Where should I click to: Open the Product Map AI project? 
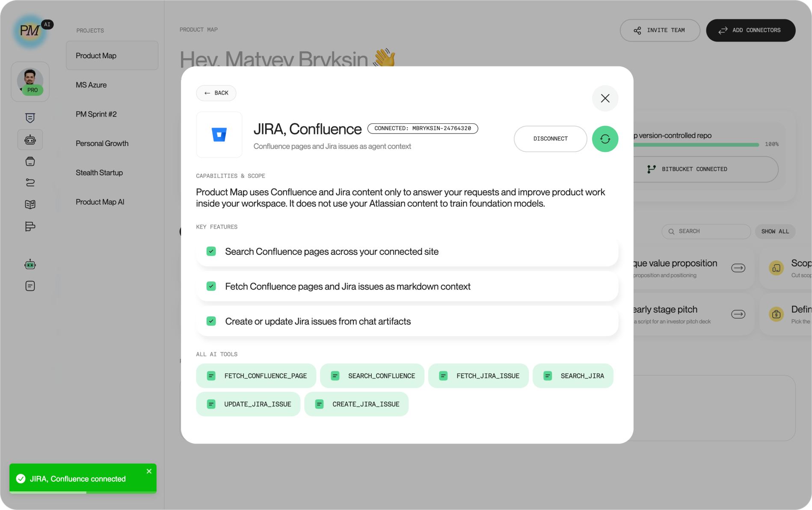coord(100,202)
